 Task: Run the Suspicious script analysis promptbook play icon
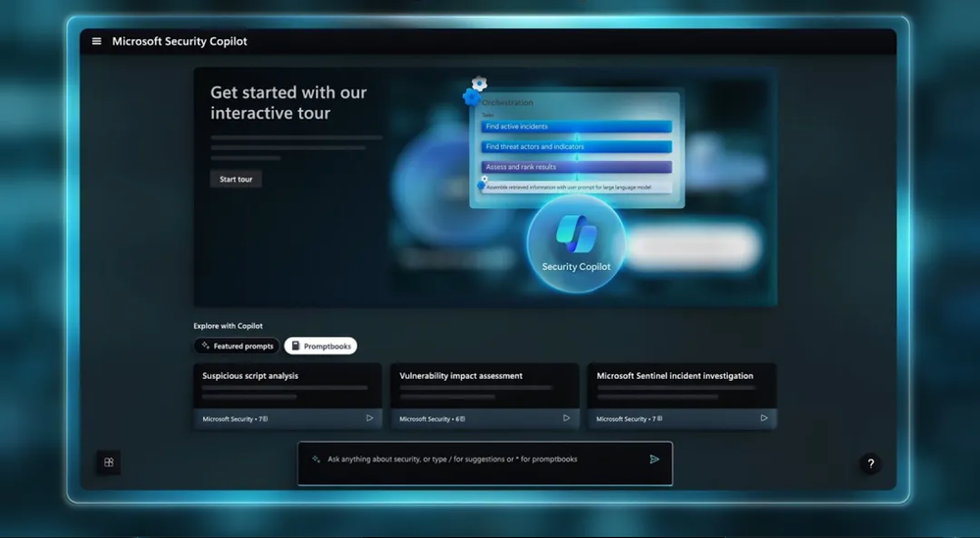pos(370,418)
